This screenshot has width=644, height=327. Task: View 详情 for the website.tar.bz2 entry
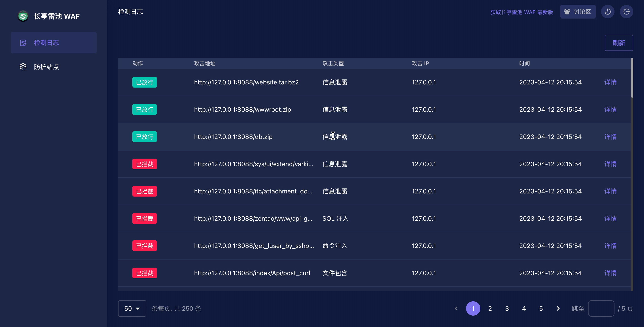coord(610,82)
